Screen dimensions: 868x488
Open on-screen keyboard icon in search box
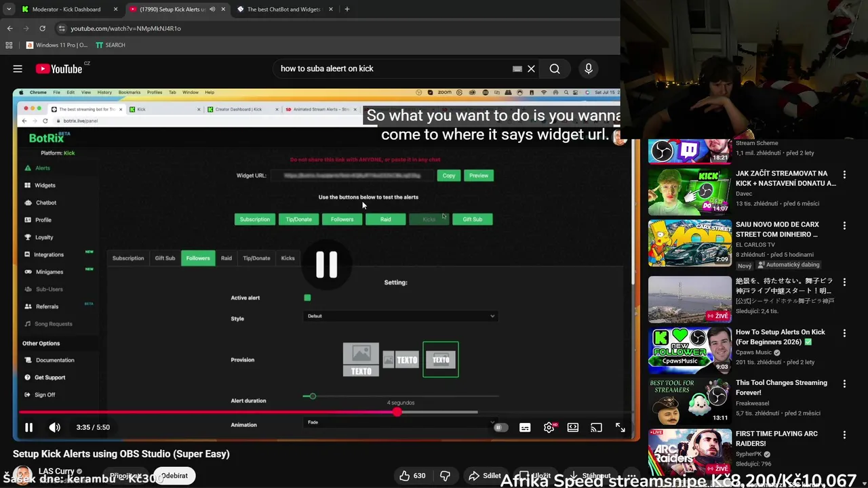tap(517, 68)
